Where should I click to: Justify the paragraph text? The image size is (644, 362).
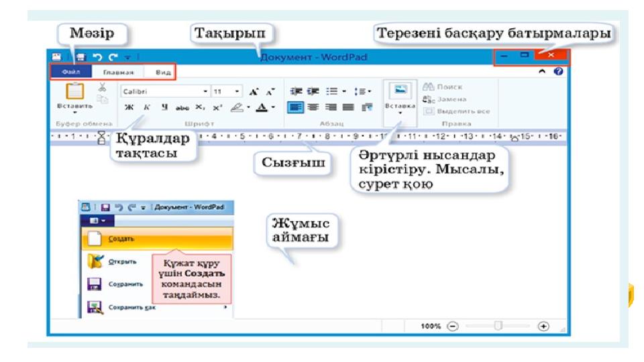[348, 107]
